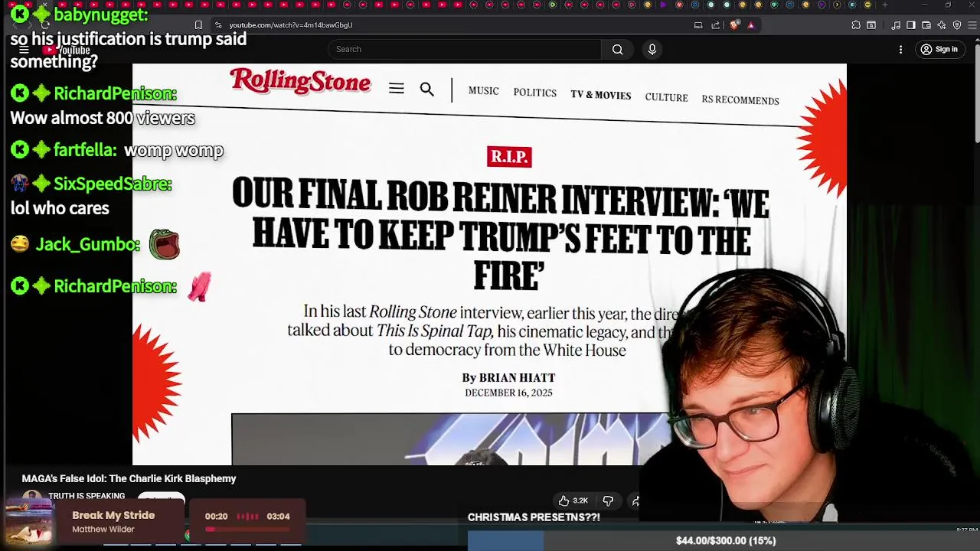Viewport: 980px width, 551px height.
Task: Click Break My Stride song title
Action: point(113,515)
